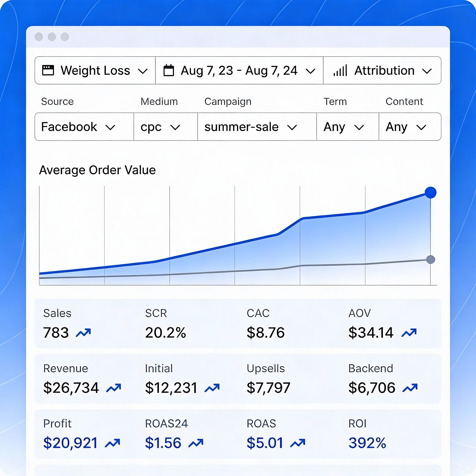Viewport: 476px width, 476px height.
Task: Open the Attribution dropdown menu
Action: click(x=384, y=70)
